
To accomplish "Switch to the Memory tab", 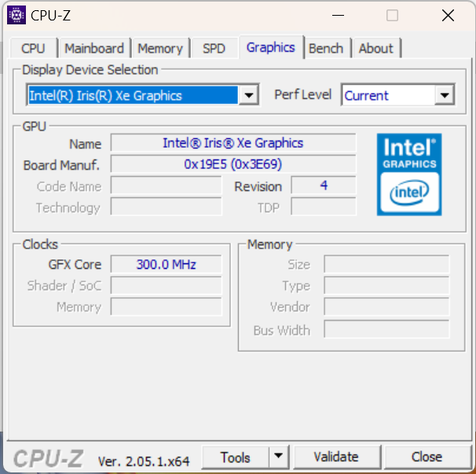I will [x=160, y=48].
